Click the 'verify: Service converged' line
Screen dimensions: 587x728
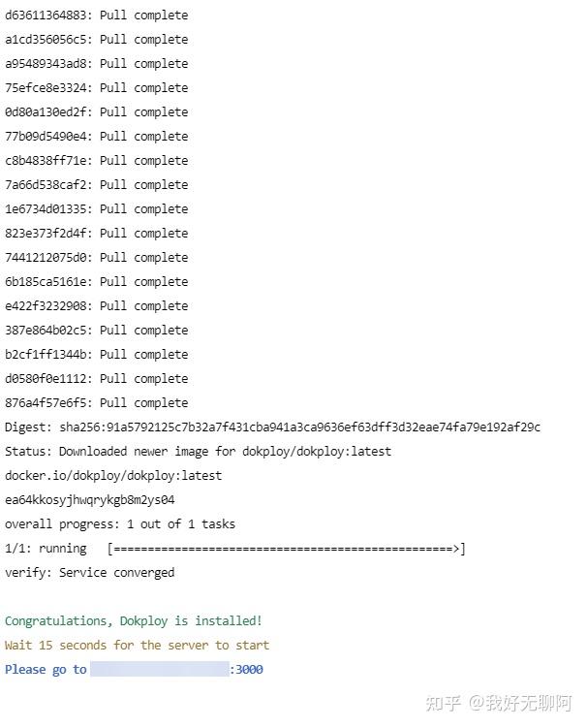point(89,573)
